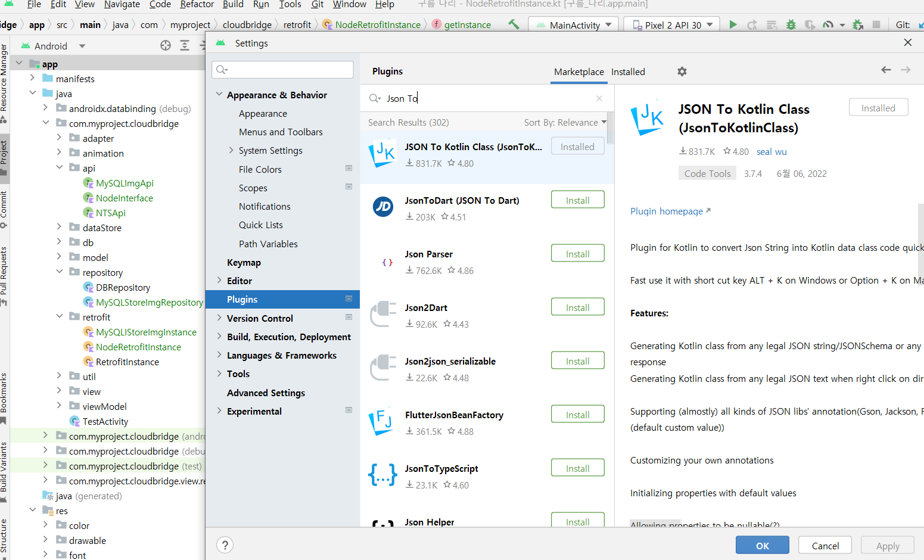Click the Apply Code Changes icon
924x560 pixels.
click(x=771, y=24)
